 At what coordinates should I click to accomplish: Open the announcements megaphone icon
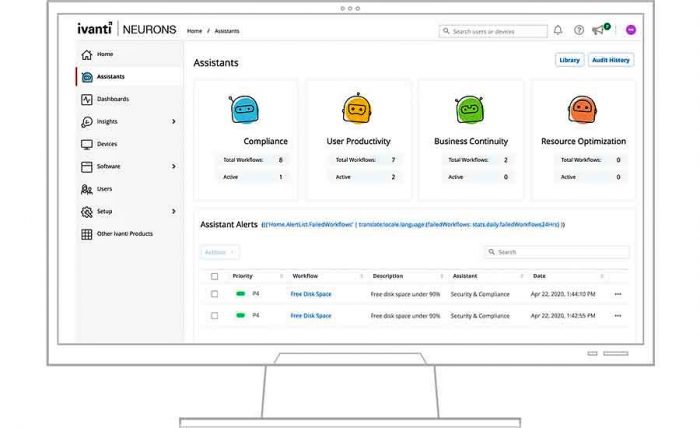(x=598, y=30)
